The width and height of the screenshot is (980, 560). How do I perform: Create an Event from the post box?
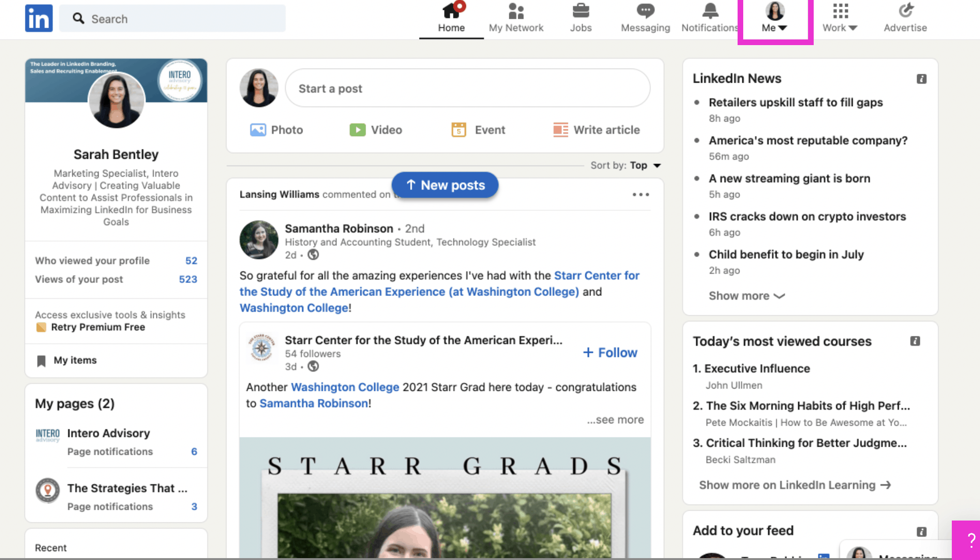click(x=477, y=130)
